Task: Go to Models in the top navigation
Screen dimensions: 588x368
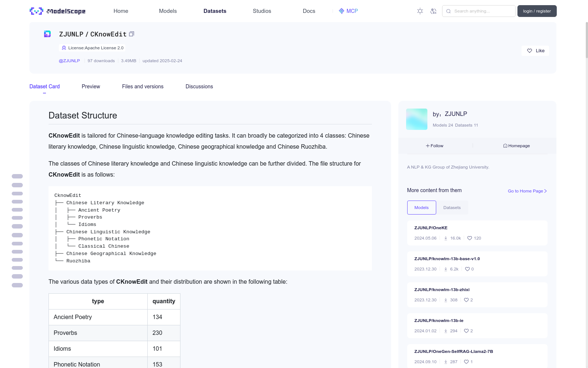Action: [x=168, y=11]
